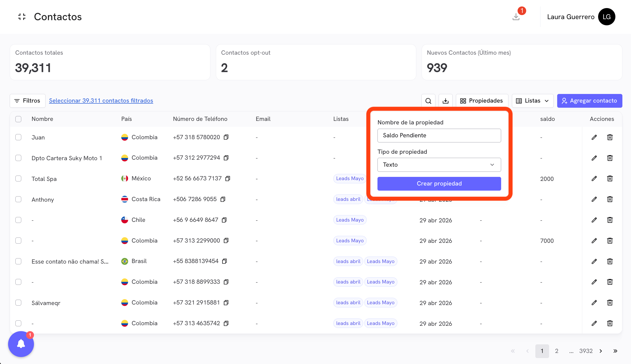The height and width of the screenshot is (364, 631).
Task: Click Crear propiedad button
Action: (x=439, y=184)
